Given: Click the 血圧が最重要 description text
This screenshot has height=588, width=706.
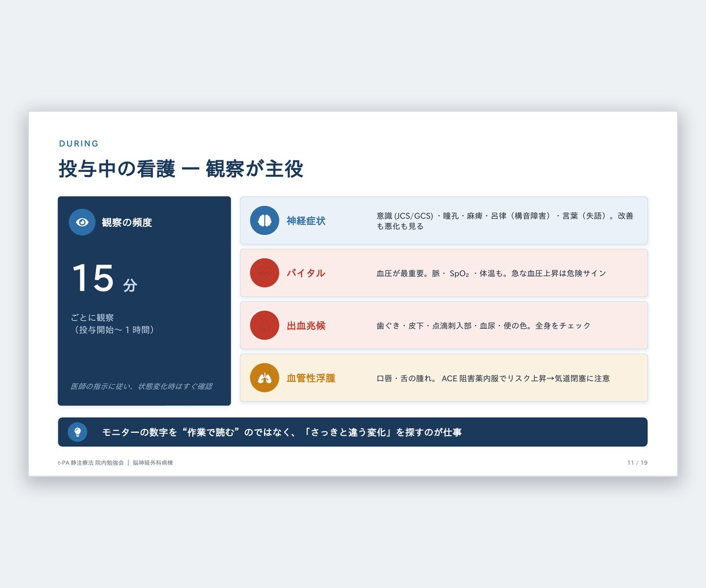Looking at the screenshot, I should pyautogui.click(x=491, y=273).
